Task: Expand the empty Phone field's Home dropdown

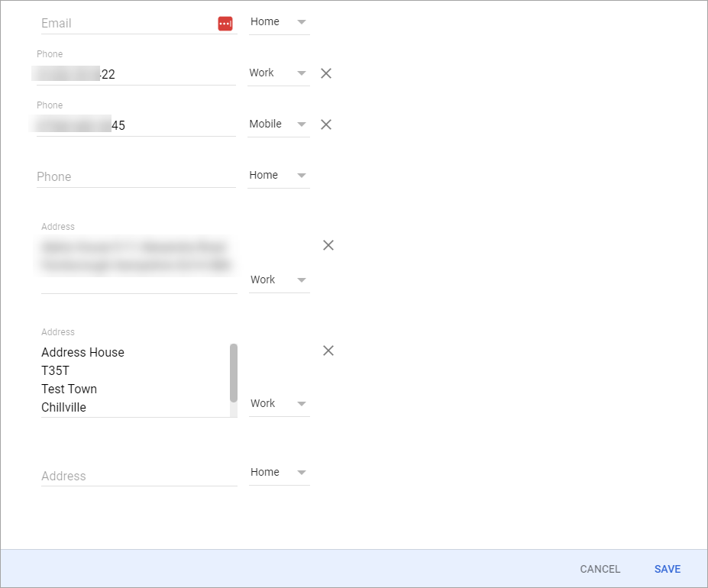Action: point(278,176)
